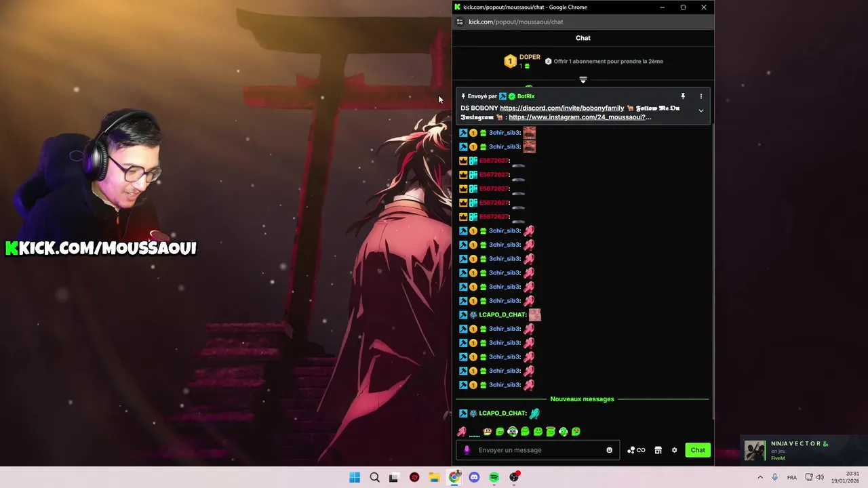868x488 pixels.
Task: Open network and volume quick settings
Action: pyautogui.click(x=816, y=477)
